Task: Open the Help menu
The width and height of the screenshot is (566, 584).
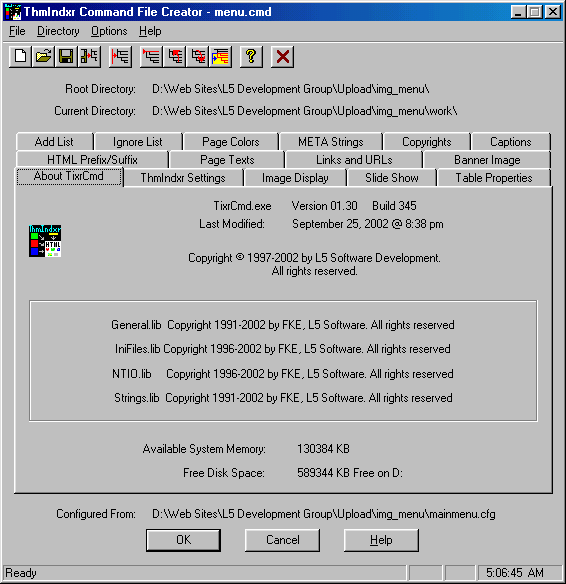Action: [x=150, y=31]
